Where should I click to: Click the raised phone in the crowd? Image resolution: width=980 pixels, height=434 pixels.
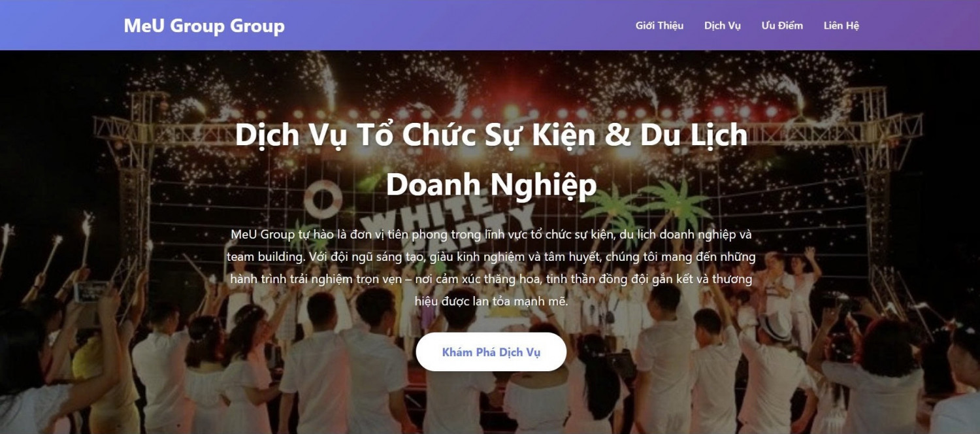[92, 292]
